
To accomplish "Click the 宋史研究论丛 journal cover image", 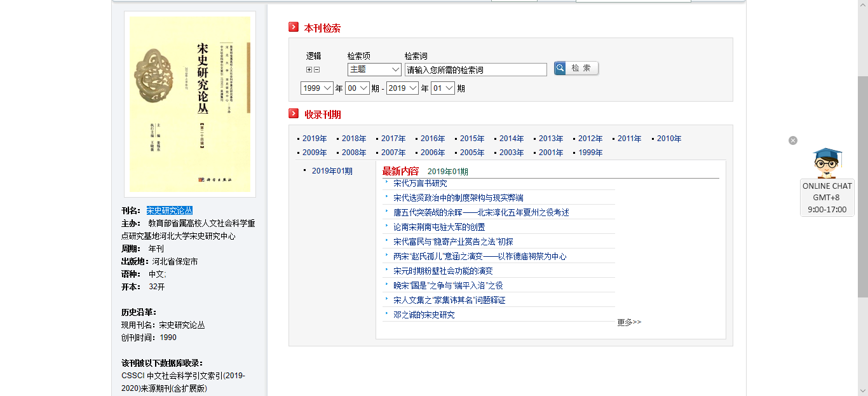I will [189, 104].
